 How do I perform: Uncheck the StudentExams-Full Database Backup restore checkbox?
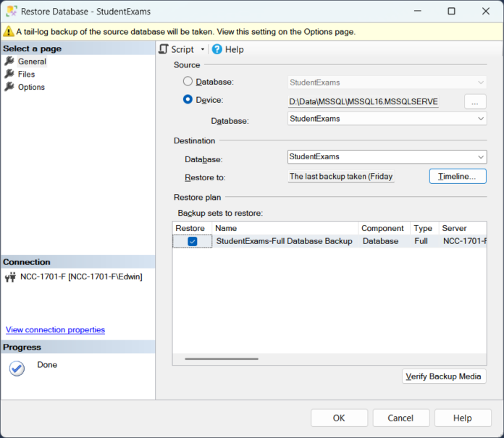coord(192,241)
